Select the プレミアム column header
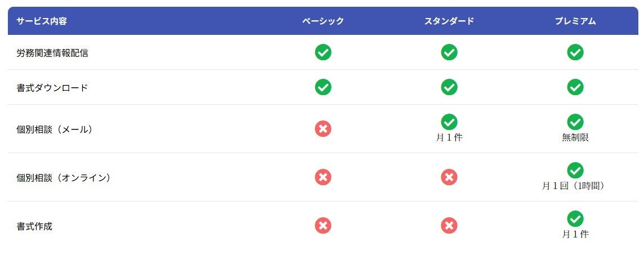The image size is (644, 269). click(x=575, y=21)
